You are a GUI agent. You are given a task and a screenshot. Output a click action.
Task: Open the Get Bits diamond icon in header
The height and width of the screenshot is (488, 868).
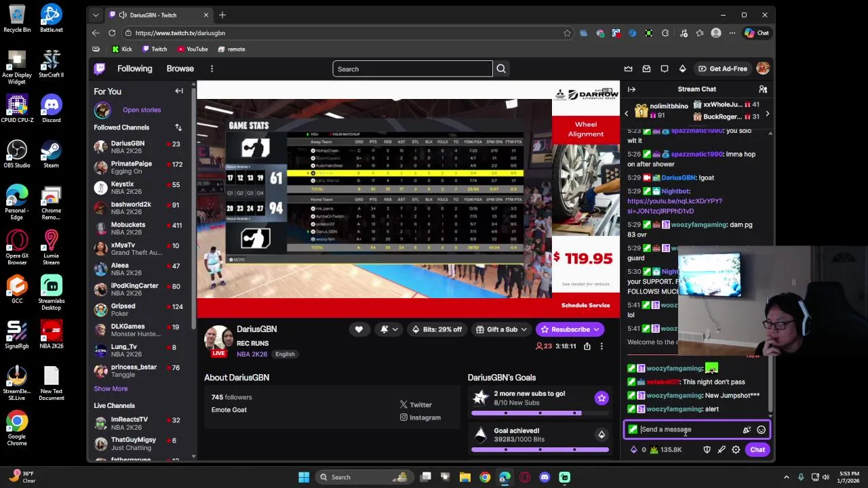[682, 68]
